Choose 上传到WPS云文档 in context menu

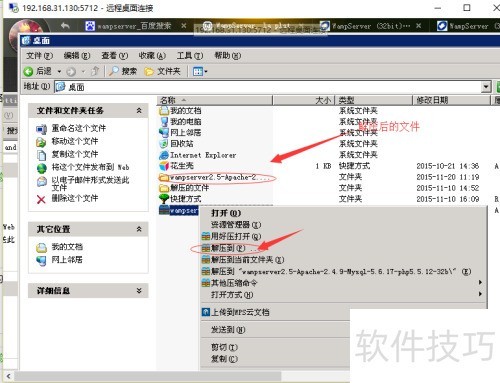[240, 312]
